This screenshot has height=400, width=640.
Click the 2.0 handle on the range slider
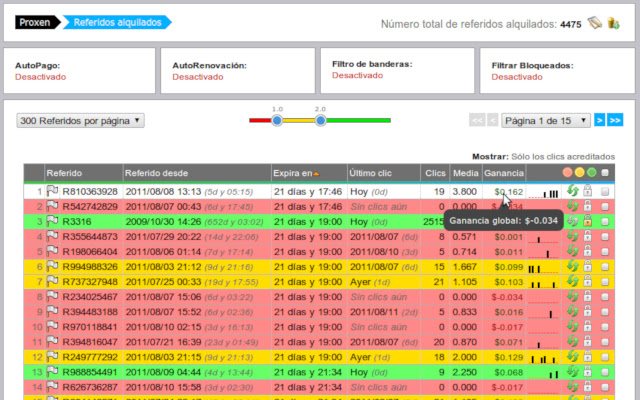tap(320, 120)
